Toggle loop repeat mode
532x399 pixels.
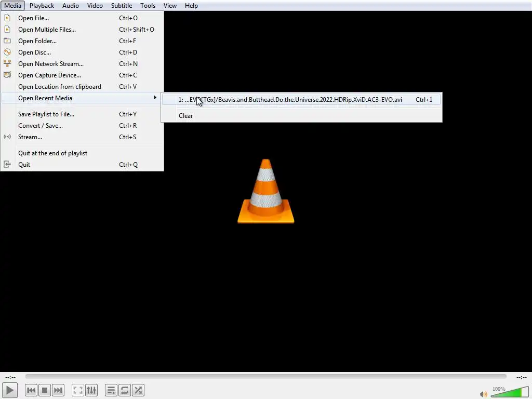(x=125, y=390)
